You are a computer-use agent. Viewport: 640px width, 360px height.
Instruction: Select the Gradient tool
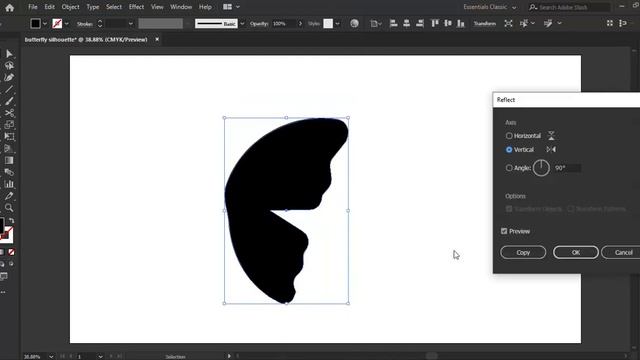(x=9, y=160)
